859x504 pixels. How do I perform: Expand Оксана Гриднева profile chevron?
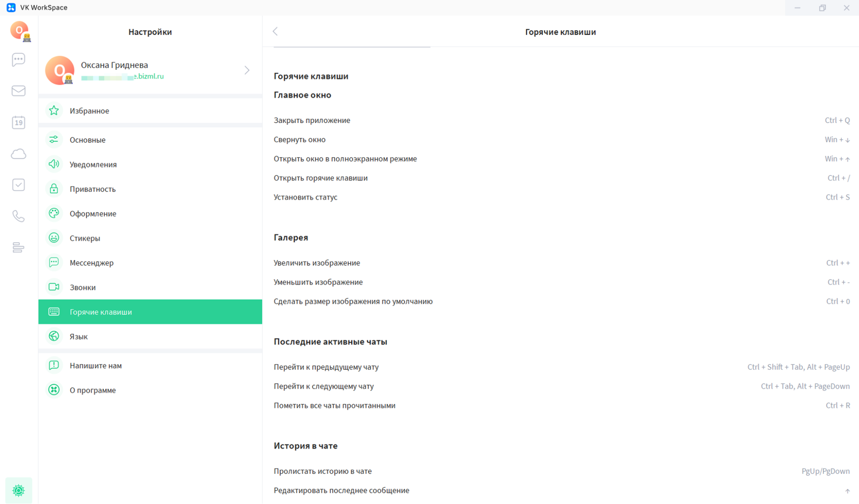pyautogui.click(x=247, y=70)
